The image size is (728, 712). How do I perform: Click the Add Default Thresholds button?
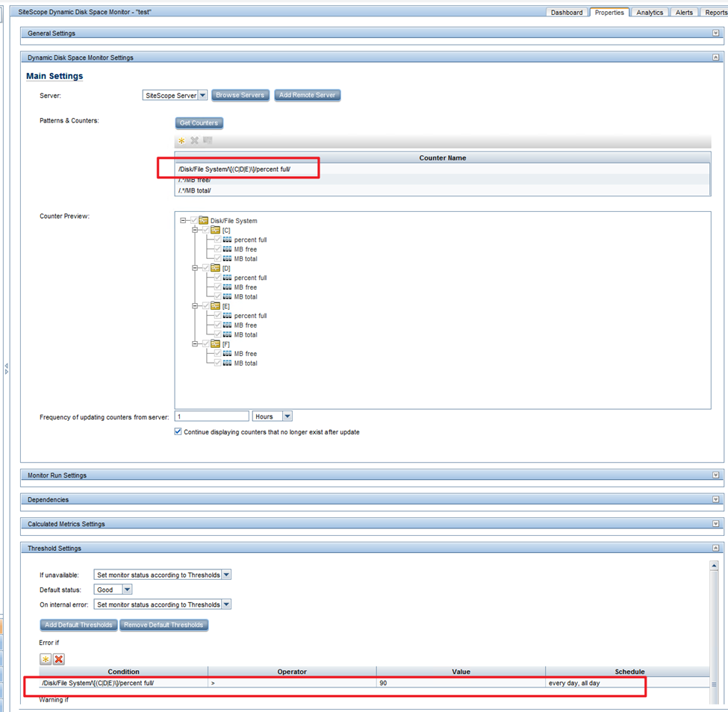pos(78,625)
